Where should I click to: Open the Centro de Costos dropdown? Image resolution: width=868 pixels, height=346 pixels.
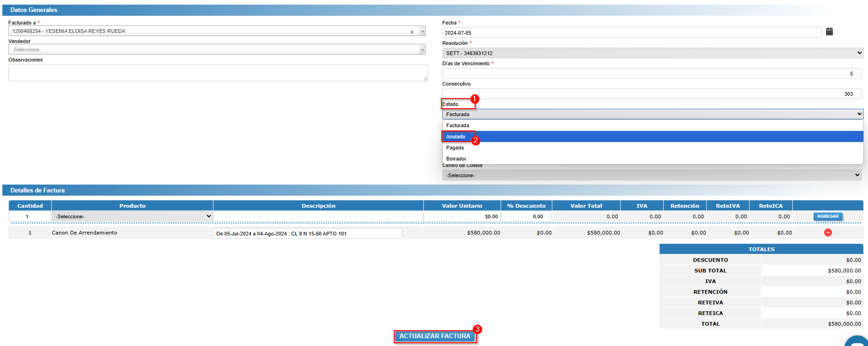652,175
